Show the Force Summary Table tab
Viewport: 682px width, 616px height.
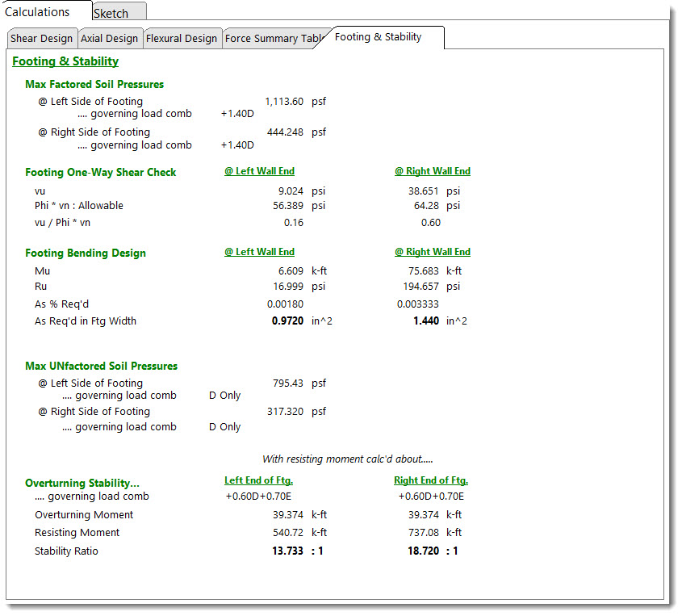(x=274, y=38)
